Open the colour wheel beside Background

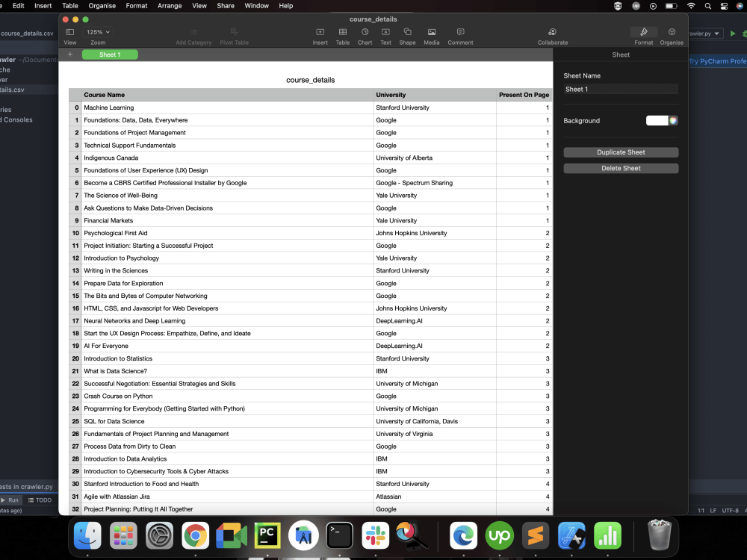tap(673, 120)
